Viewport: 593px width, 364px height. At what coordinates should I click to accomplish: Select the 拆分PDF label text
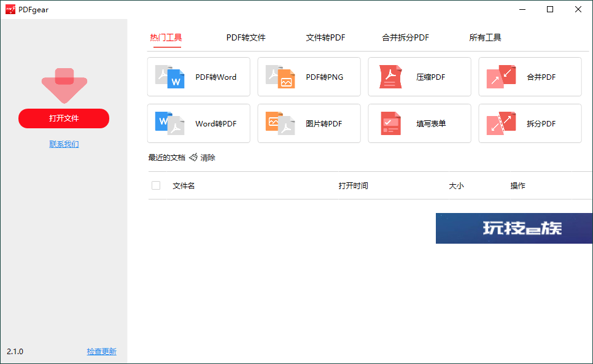[541, 123]
